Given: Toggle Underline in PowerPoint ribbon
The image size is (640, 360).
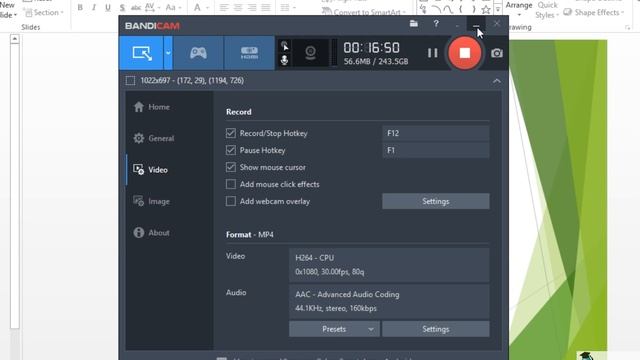Looking at the screenshot, I should pyautogui.click(x=108, y=7).
